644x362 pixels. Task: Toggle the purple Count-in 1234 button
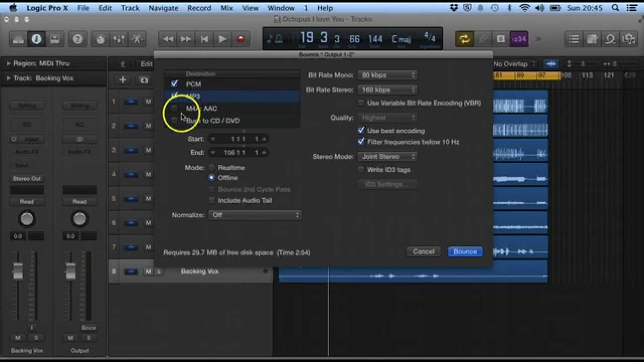coord(519,39)
